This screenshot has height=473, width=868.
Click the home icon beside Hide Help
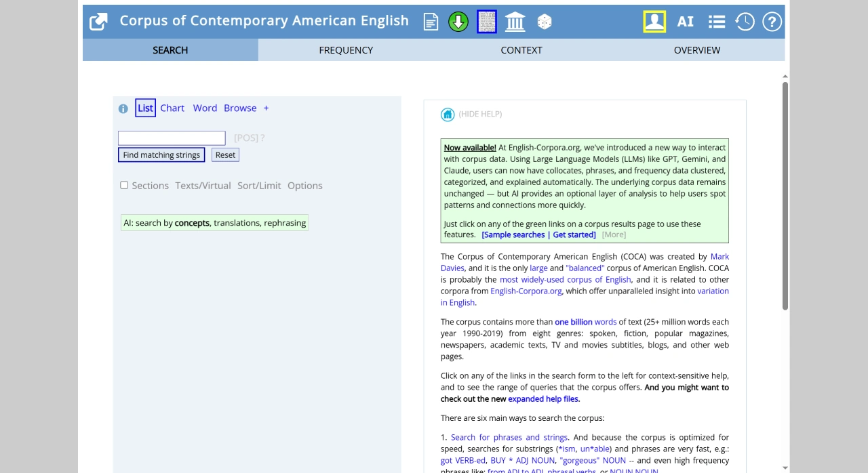click(x=448, y=115)
